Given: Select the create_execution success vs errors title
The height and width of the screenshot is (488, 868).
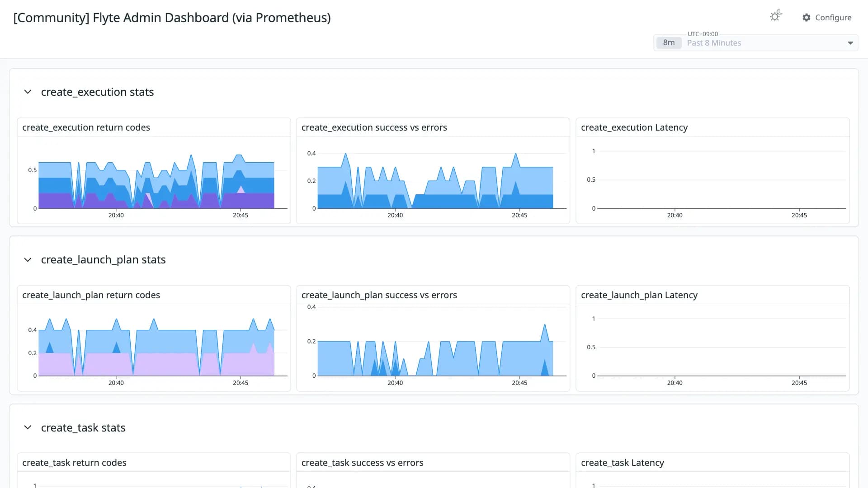Looking at the screenshot, I should [374, 127].
